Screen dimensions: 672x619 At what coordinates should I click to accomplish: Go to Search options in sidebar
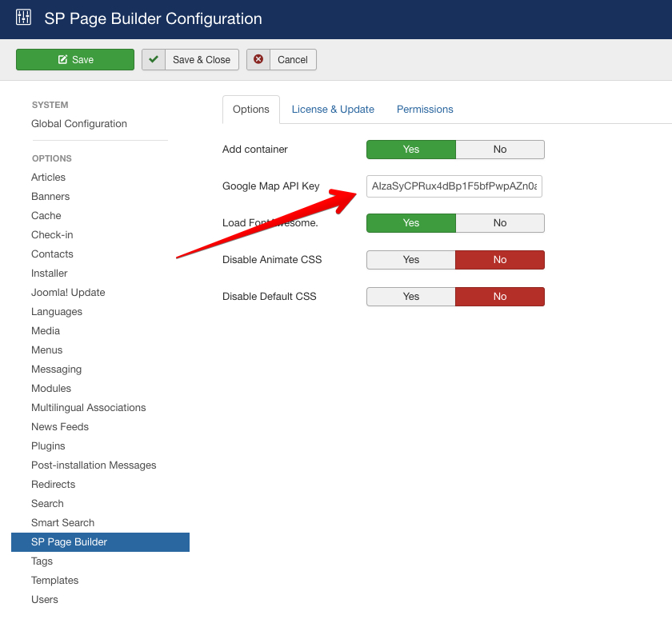[47, 504]
